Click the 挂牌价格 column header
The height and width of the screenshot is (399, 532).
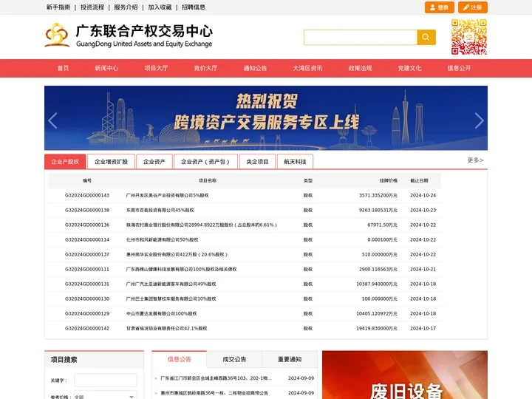pyautogui.click(x=389, y=181)
